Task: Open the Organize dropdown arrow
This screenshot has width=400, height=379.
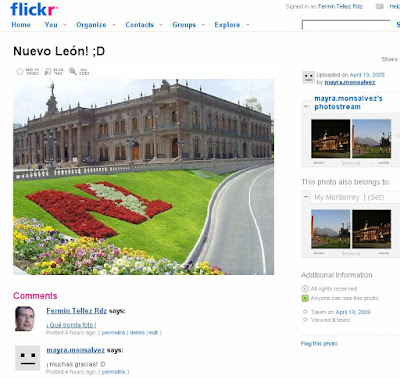Action: point(114,25)
